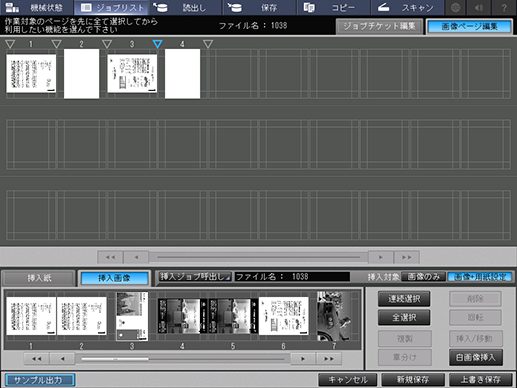This screenshot has width=517, height=388.
Task: Click the 挿入/移動 button
Action: point(476,339)
